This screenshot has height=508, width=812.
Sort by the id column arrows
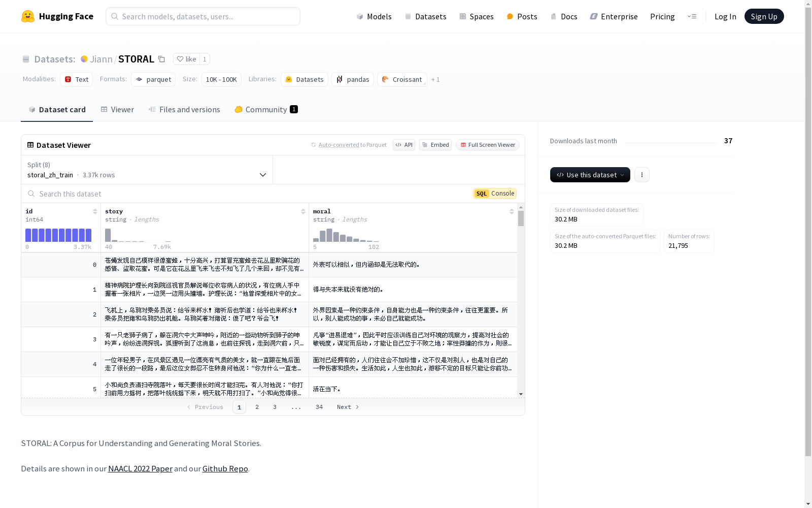[95, 211]
